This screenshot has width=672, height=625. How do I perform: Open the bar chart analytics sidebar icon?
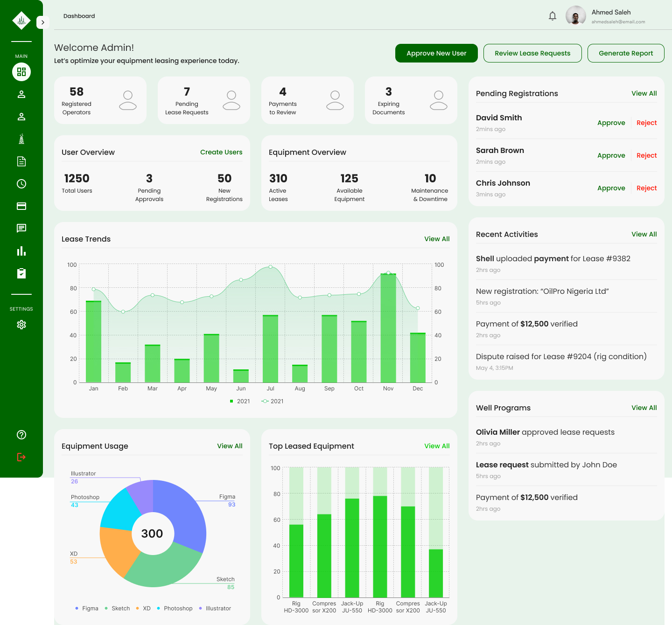click(21, 251)
